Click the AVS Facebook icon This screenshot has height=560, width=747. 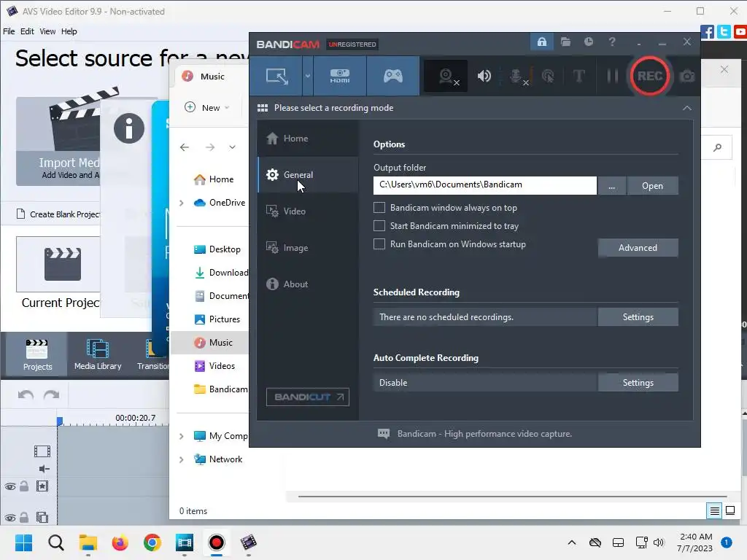point(708,32)
